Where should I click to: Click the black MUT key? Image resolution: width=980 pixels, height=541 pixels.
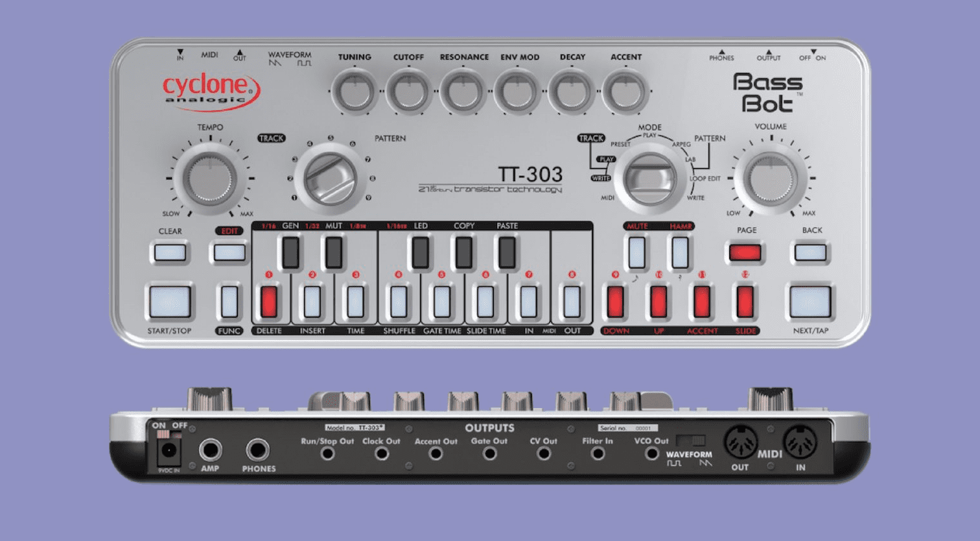tap(333, 252)
